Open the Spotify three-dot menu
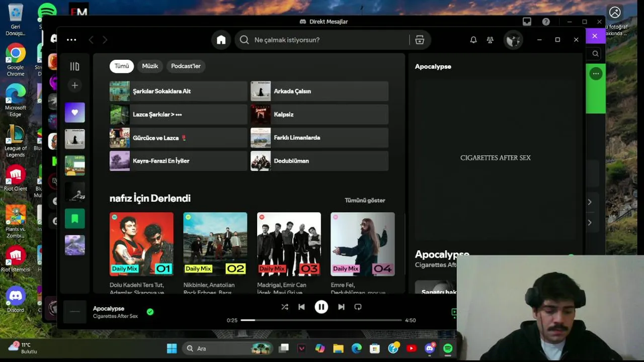This screenshot has height=362, width=644. pos(71,40)
